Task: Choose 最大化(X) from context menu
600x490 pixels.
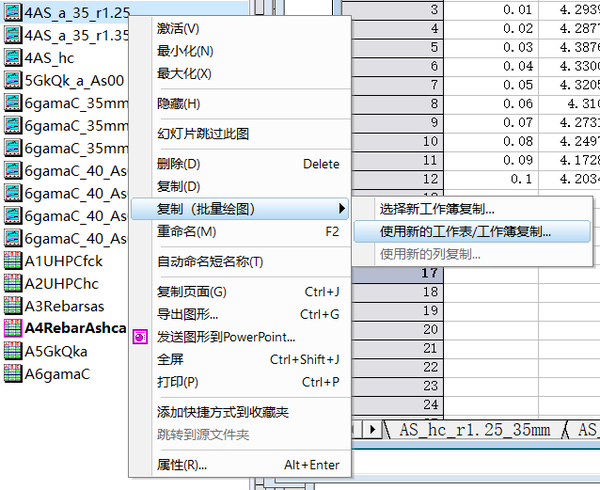Action: point(240,74)
